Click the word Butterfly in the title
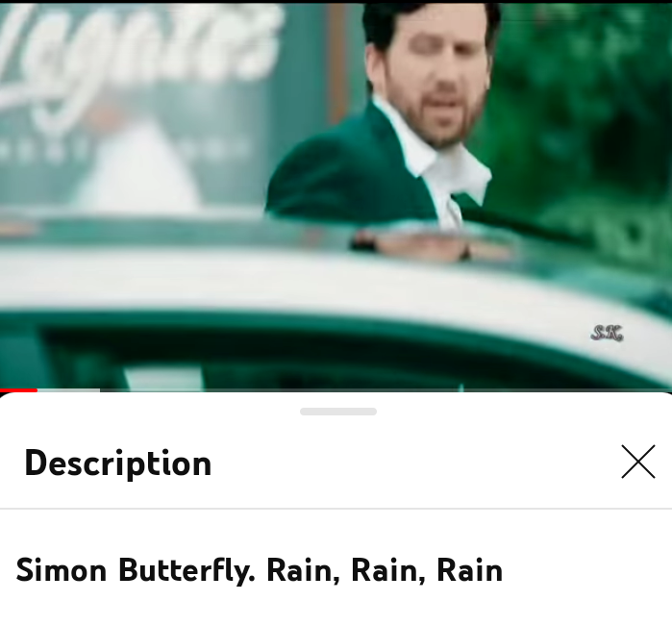Viewport: 672px width, 626px height. [187, 570]
